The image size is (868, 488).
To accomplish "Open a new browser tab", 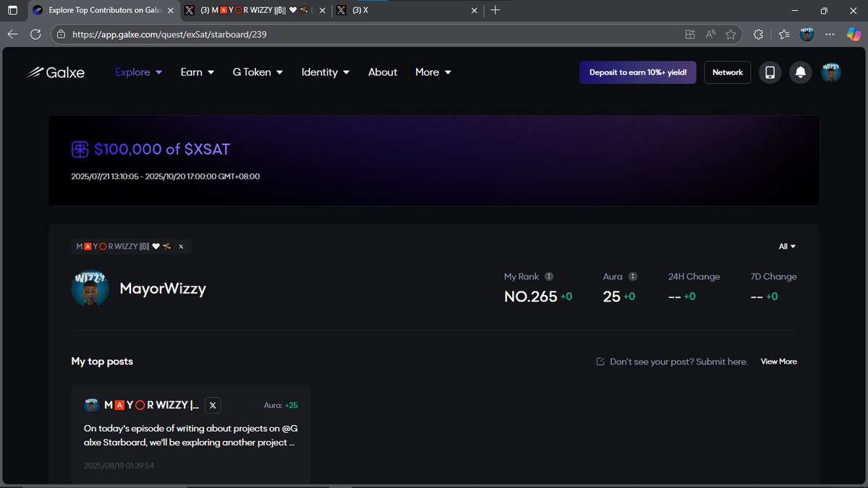I will tap(495, 11).
